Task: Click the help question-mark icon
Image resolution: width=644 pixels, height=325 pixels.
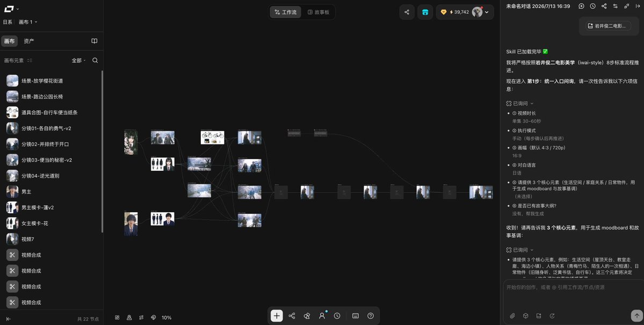Action: 371,315
